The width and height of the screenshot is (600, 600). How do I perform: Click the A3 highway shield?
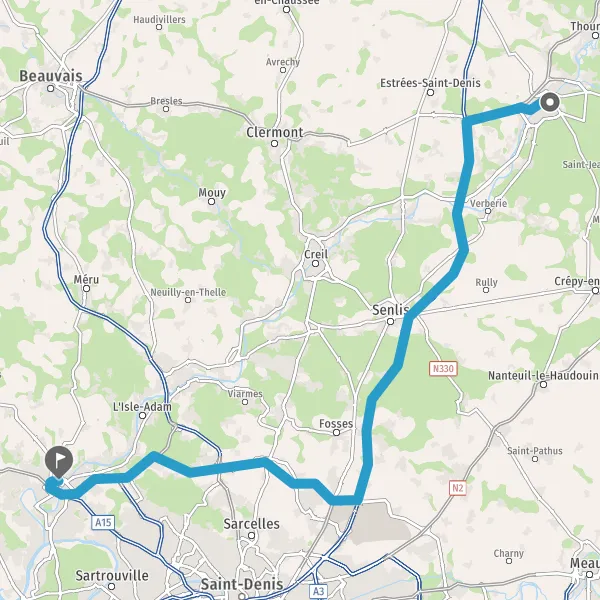[319, 591]
